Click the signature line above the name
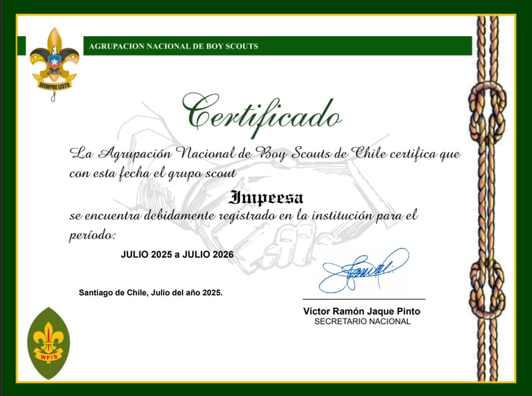The image size is (532, 396). pyautogui.click(x=363, y=299)
